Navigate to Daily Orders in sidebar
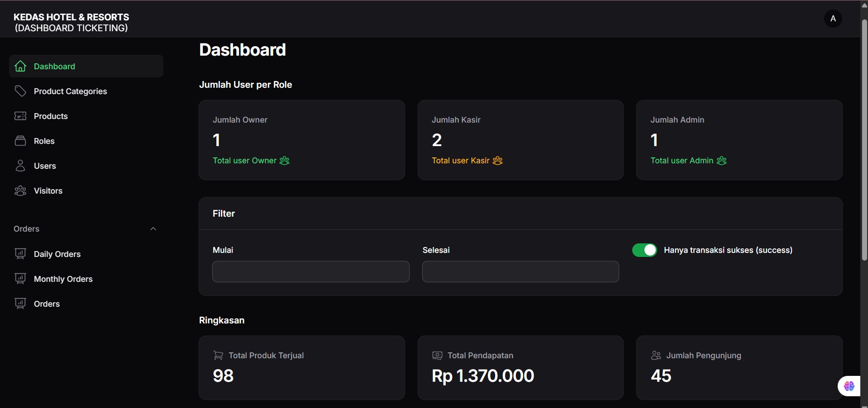Viewport: 868px width, 408px height. coord(57,253)
